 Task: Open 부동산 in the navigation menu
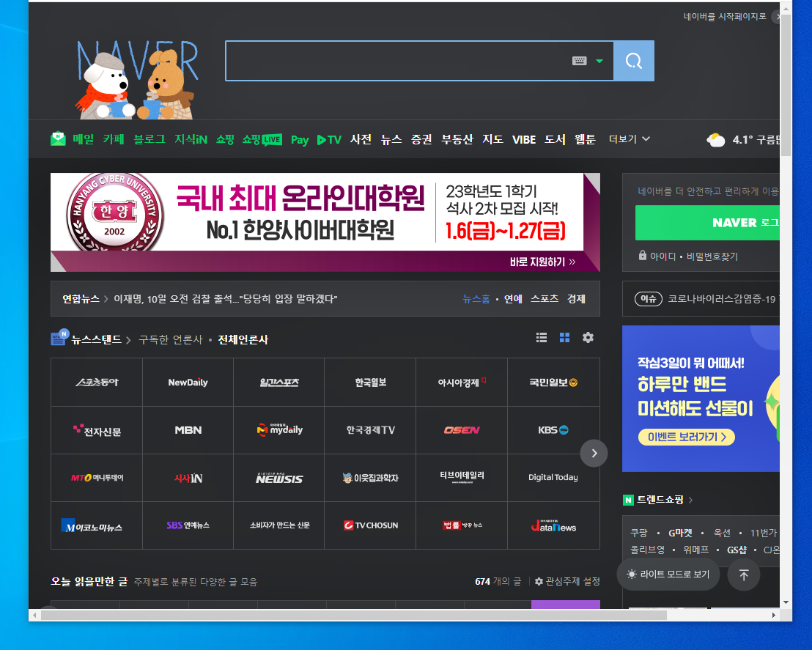point(457,139)
